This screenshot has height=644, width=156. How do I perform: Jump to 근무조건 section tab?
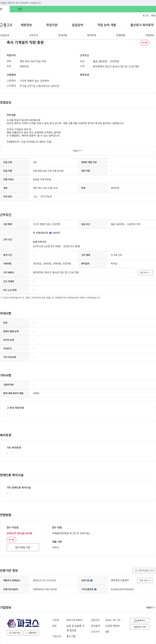[x=33, y=35]
